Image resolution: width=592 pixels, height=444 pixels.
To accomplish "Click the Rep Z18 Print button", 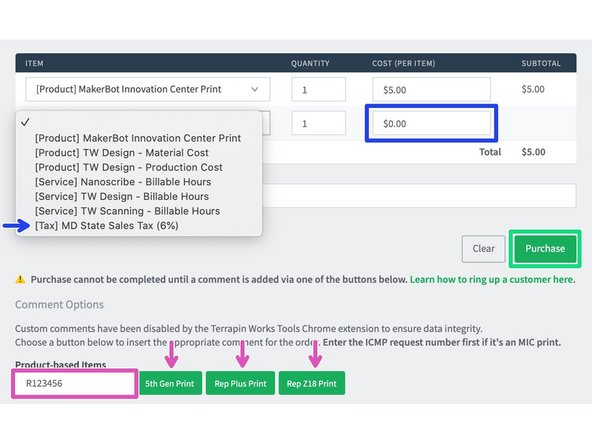I will [311, 384].
